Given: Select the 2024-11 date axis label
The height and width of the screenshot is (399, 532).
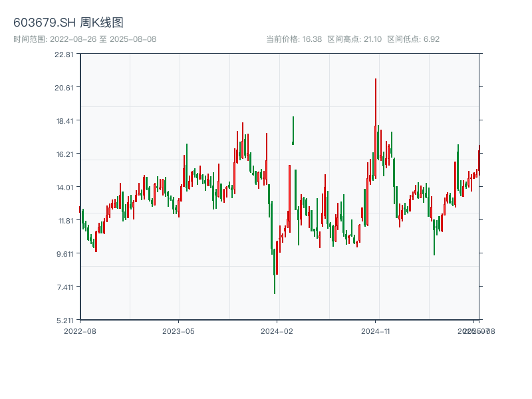Looking at the screenshot, I should click(376, 331).
